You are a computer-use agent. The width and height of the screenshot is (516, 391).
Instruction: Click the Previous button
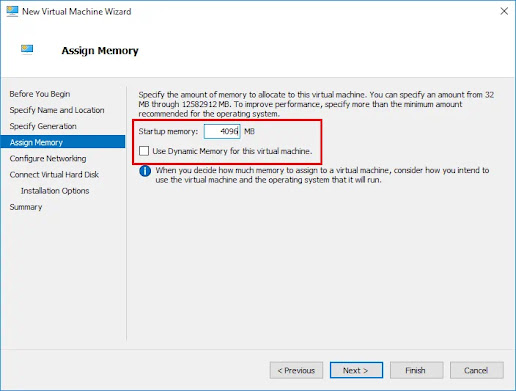tap(296, 370)
